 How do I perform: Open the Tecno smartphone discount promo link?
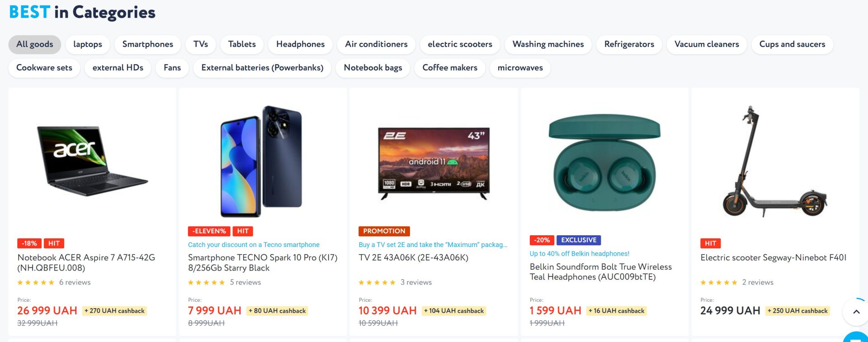pyautogui.click(x=254, y=245)
